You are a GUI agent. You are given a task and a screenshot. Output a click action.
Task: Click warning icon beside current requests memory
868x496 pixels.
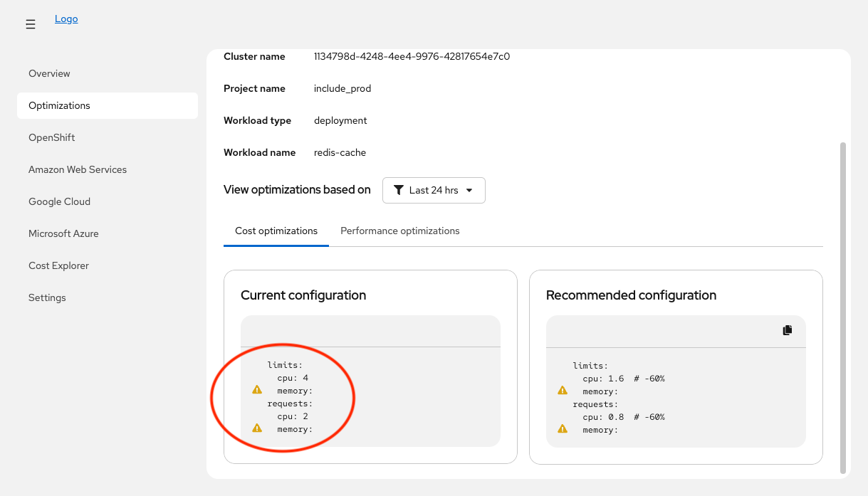tap(257, 428)
